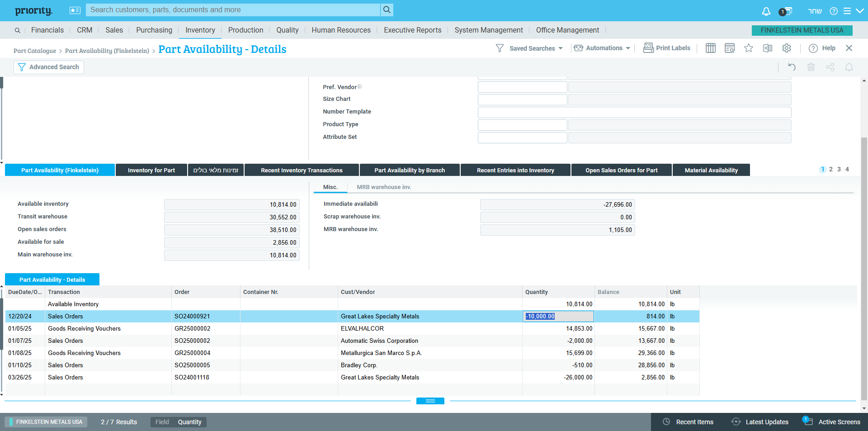Image resolution: width=868 pixels, height=431 pixels.
Task: Open Latest Updates in status bar
Action: pos(760,422)
